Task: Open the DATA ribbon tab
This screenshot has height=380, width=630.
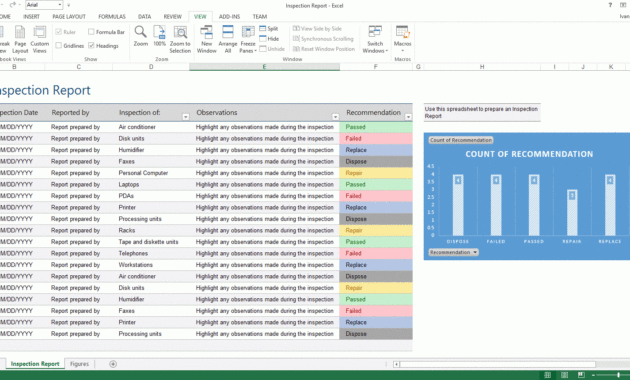Action: click(x=145, y=16)
